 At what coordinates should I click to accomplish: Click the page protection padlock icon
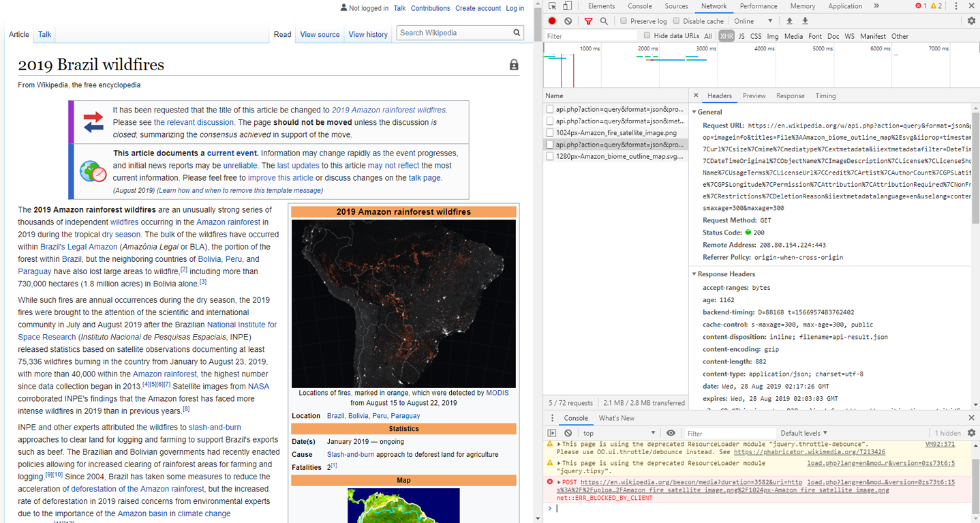click(x=514, y=65)
